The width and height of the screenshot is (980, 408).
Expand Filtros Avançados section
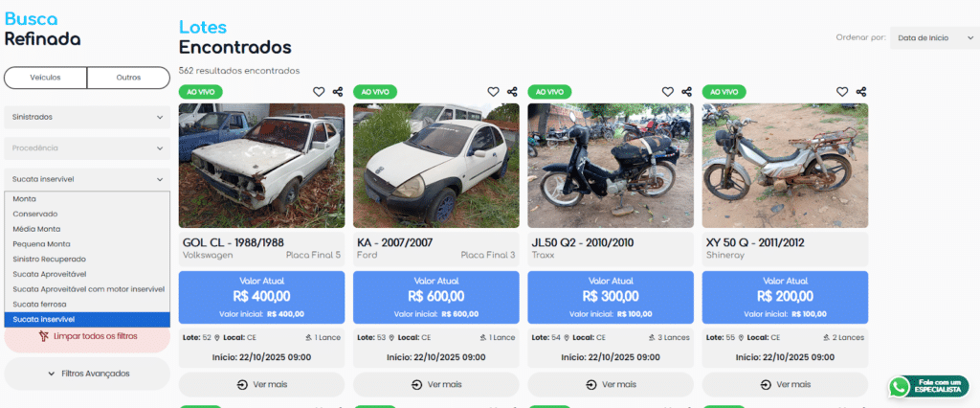[87, 374]
